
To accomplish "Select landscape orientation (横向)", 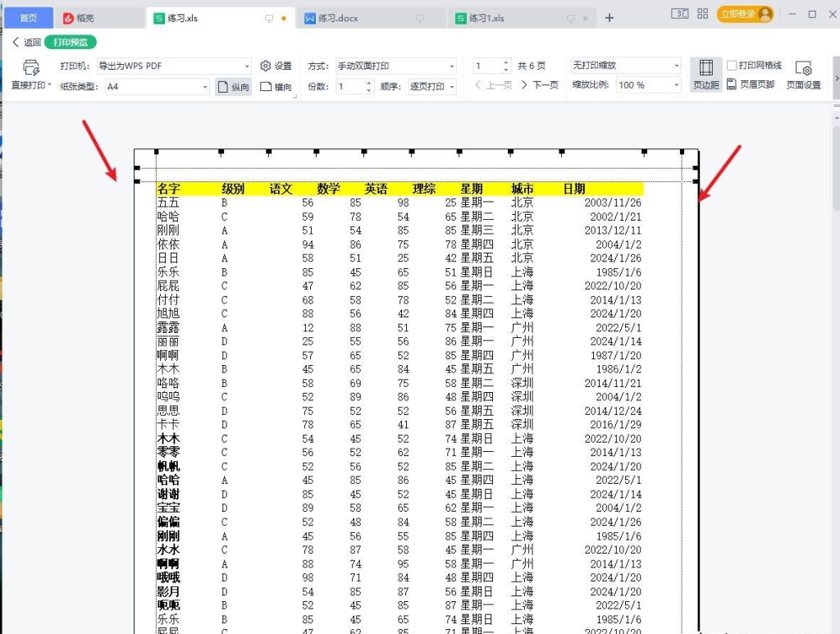I will click(276, 87).
